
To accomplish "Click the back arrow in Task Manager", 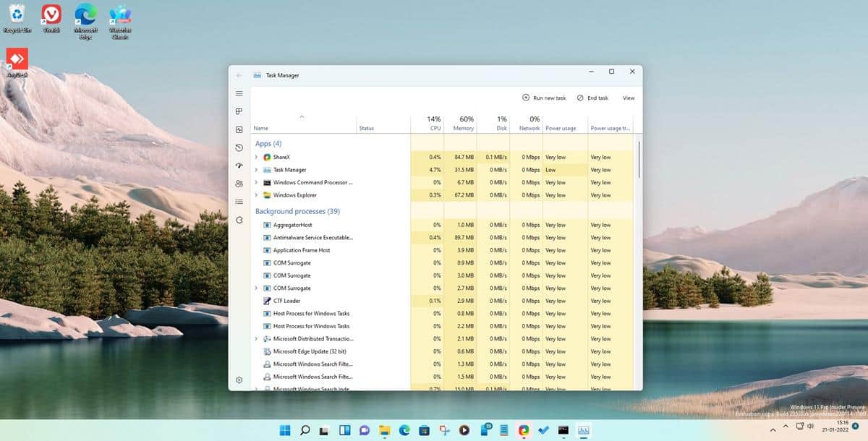I will 239,74.
